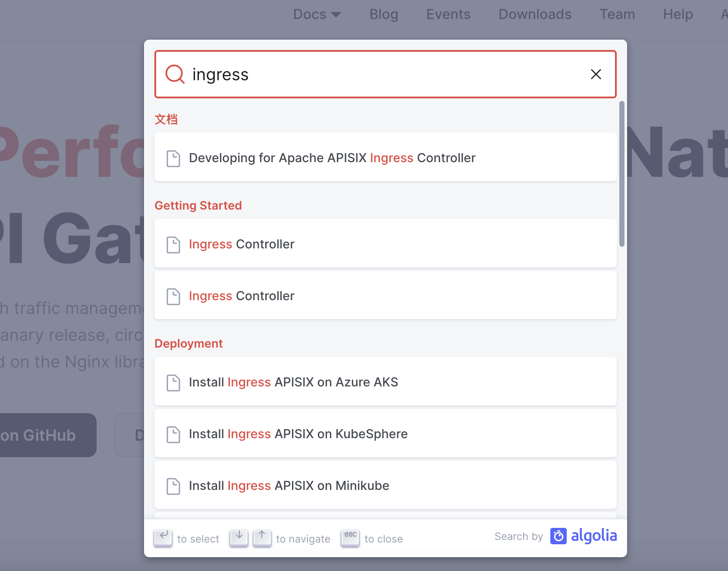This screenshot has width=728, height=571.
Task: Clear the search query with X
Action: click(x=596, y=74)
